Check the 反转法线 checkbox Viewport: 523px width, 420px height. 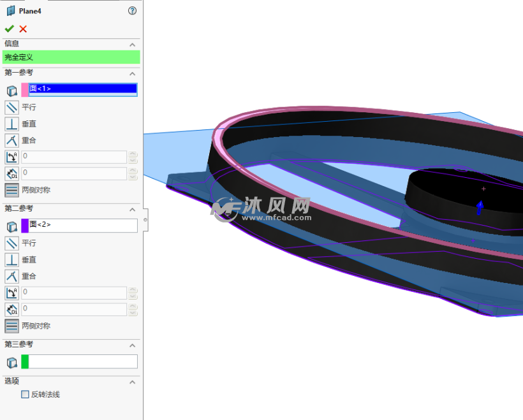[25, 395]
